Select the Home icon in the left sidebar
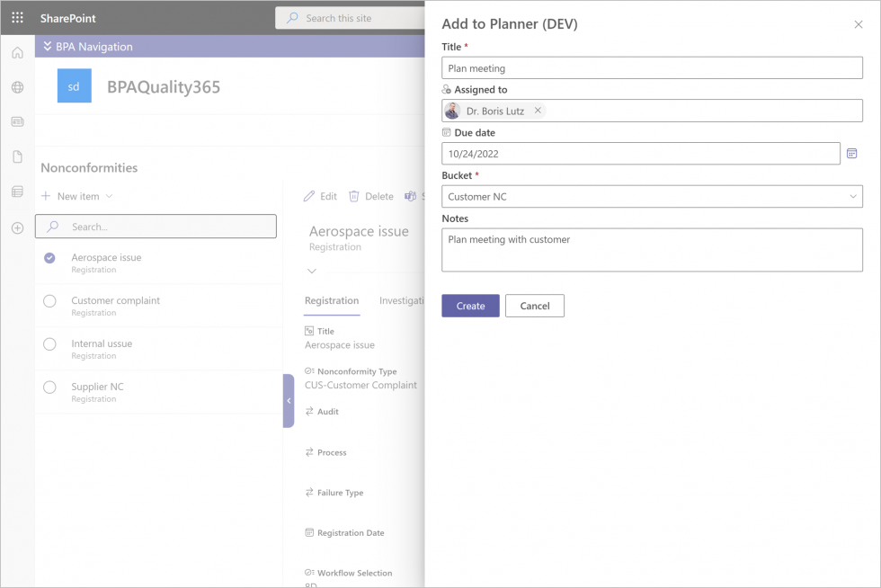Viewport: 881px width, 588px height. [x=16, y=52]
